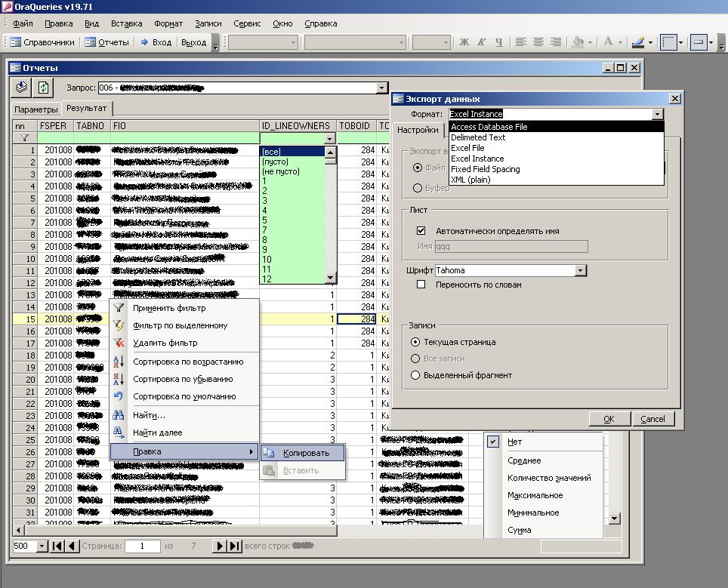728x588 pixels.
Task: Select XML (plain) format
Action: [557, 180]
